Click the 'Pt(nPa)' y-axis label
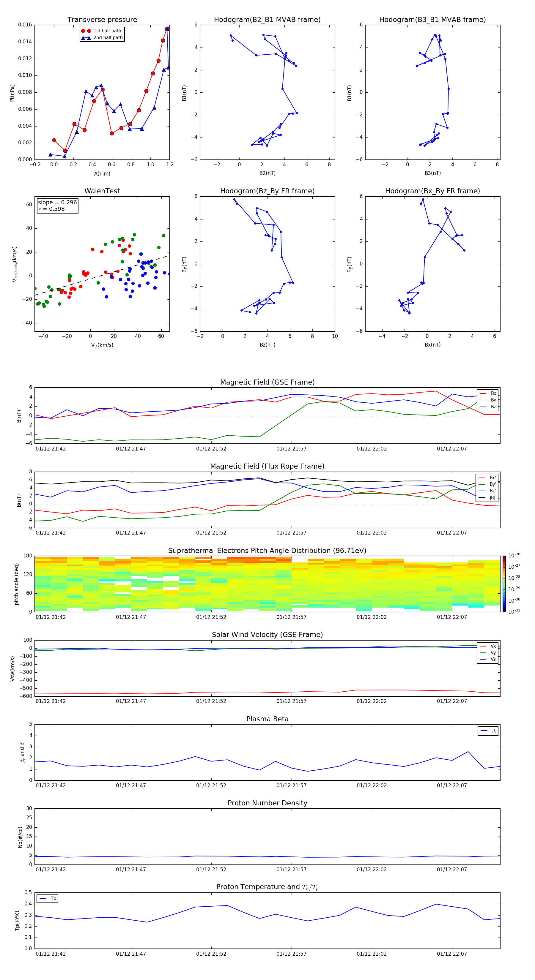Image resolution: width=535 pixels, height=980 pixels. (x=12, y=92)
